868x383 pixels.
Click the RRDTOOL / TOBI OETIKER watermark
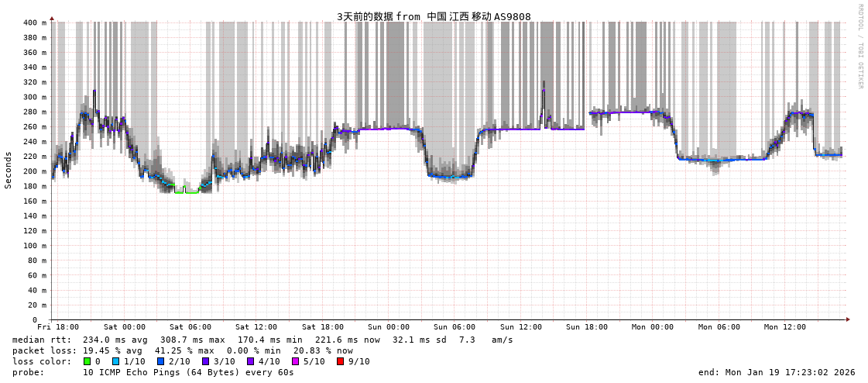pos(860,47)
